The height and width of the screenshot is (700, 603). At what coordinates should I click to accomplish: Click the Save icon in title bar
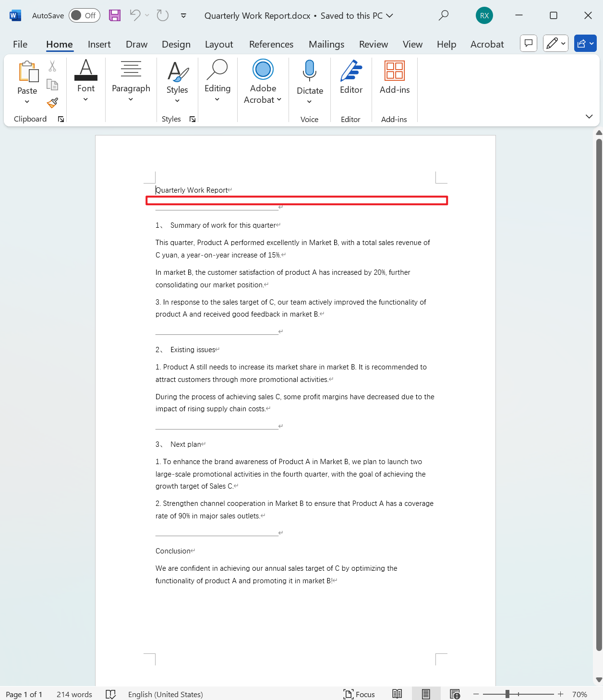(115, 15)
